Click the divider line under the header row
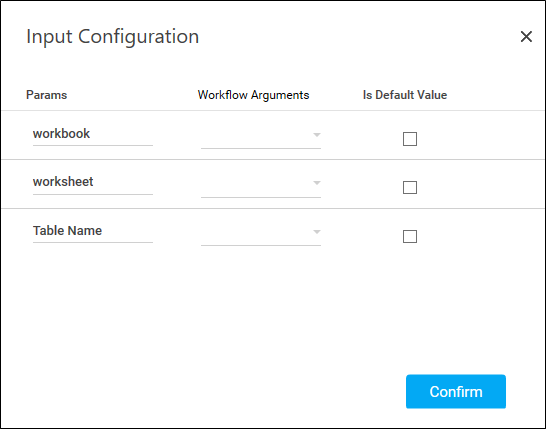 [273, 111]
